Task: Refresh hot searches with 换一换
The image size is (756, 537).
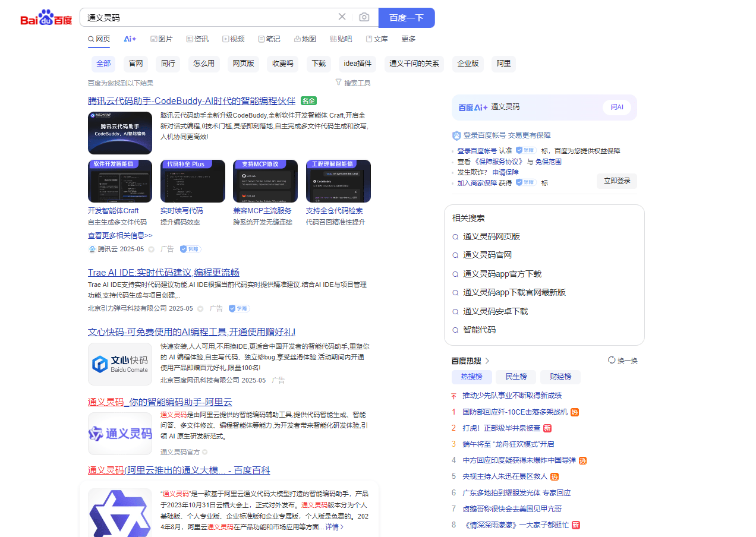Action: pos(623,361)
